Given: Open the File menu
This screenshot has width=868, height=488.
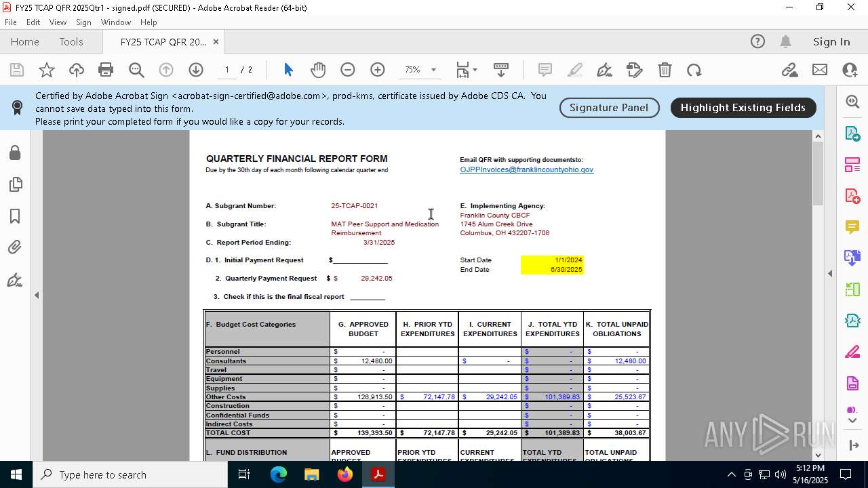Looking at the screenshot, I should pyautogui.click(x=11, y=22).
